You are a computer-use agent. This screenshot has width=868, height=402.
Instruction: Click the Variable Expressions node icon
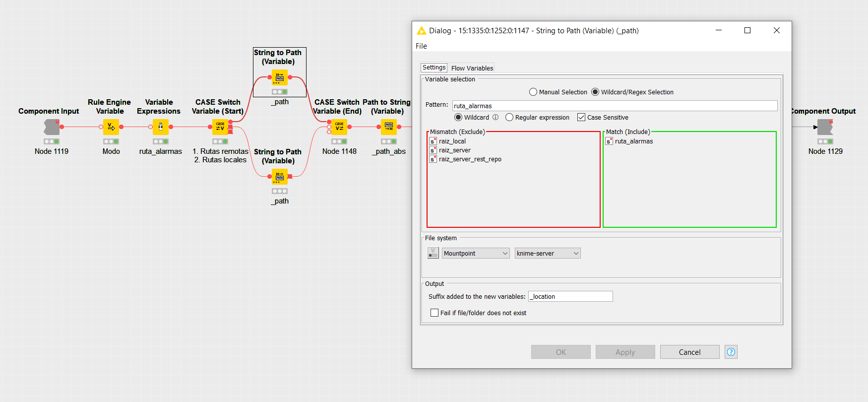click(x=160, y=127)
